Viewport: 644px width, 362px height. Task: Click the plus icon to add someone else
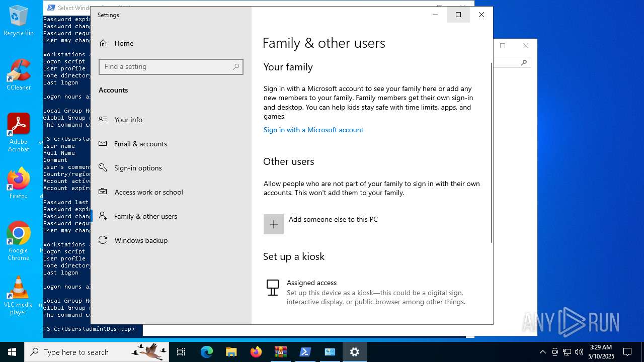[x=274, y=224]
